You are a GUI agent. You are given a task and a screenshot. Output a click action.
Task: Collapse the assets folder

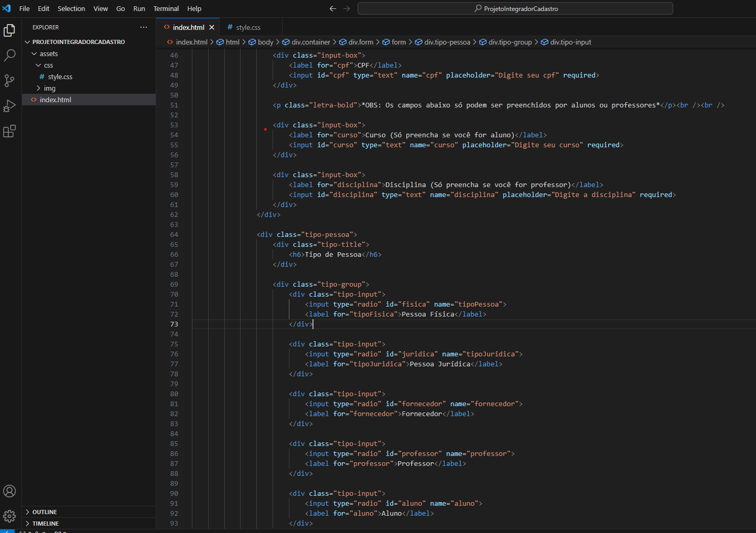tap(33, 53)
